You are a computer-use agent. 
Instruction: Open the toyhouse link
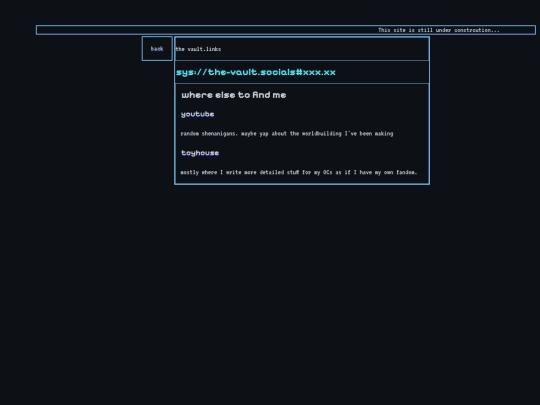tap(200, 153)
